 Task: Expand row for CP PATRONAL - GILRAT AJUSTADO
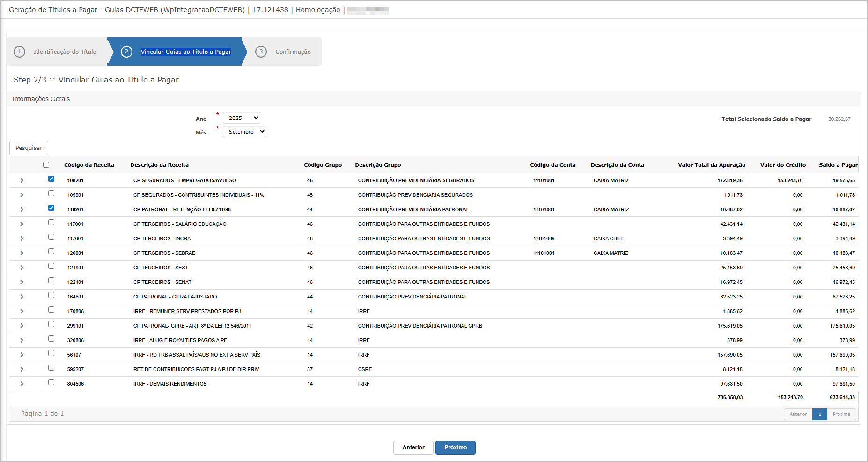click(22, 297)
